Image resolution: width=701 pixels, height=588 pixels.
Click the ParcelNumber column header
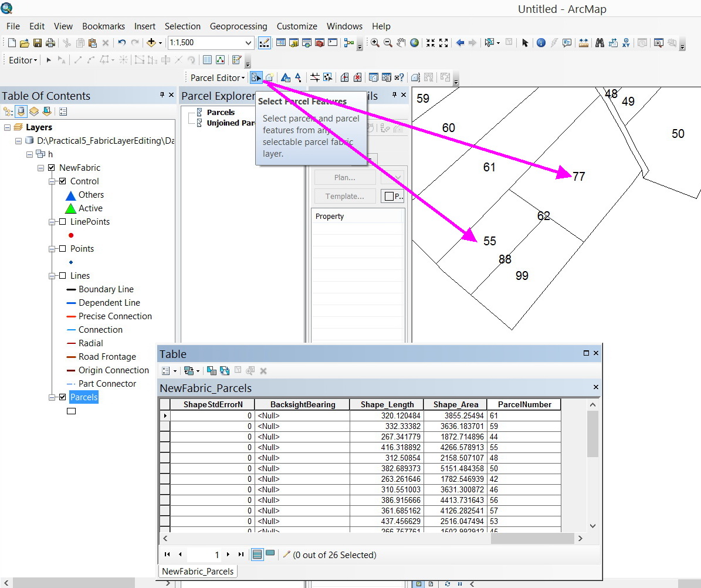coord(524,405)
